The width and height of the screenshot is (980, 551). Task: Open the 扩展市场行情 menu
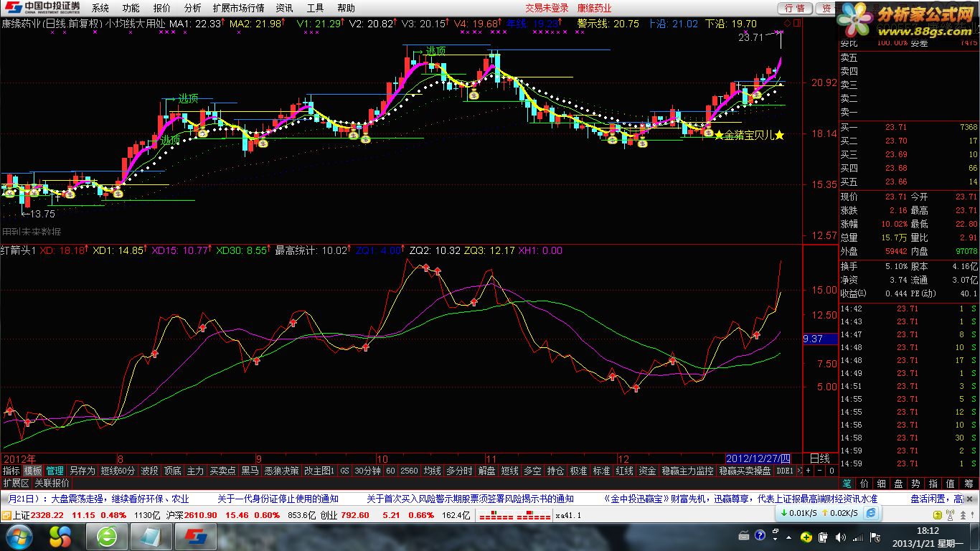click(x=238, y=8)
